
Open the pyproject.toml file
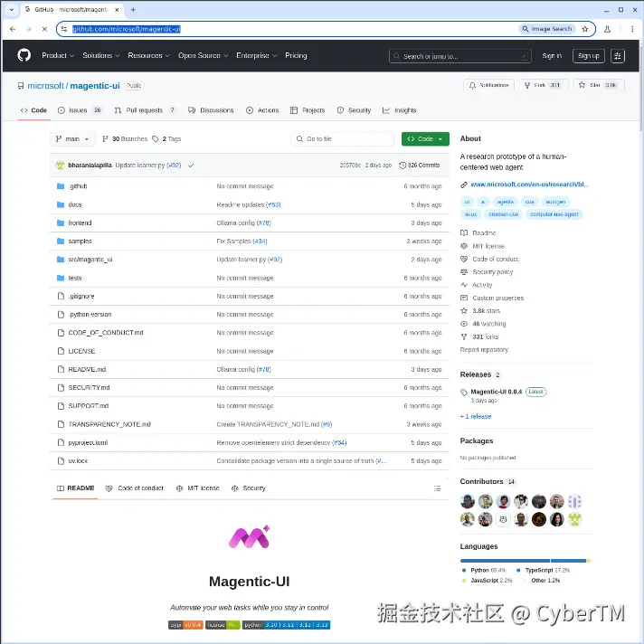[x=88, y=443]
